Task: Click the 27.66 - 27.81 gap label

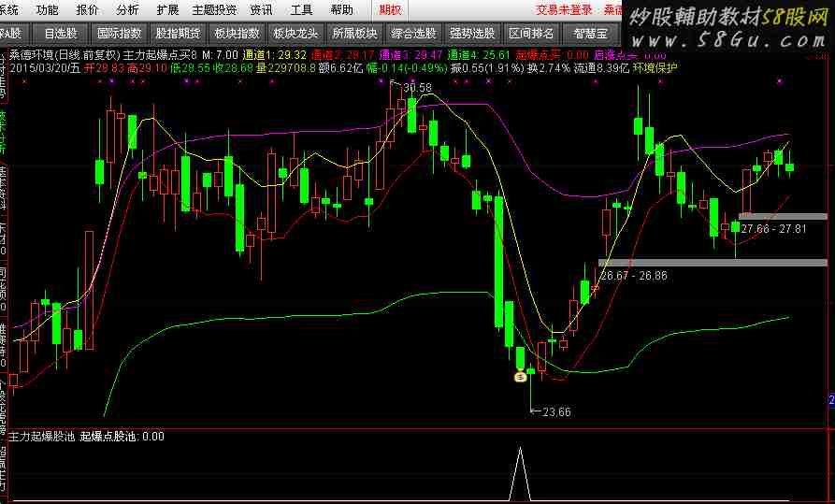Action: [x=773, y=229]
